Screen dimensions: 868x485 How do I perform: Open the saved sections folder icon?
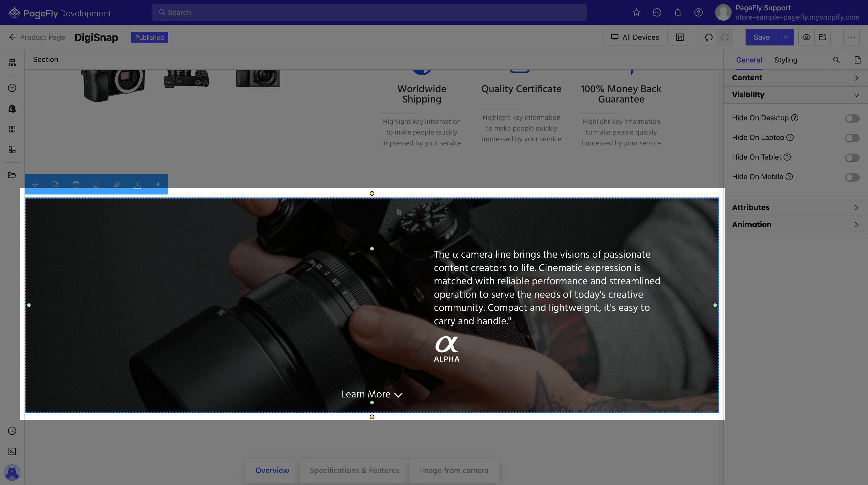pyautogui.click(x=12, y=175)
